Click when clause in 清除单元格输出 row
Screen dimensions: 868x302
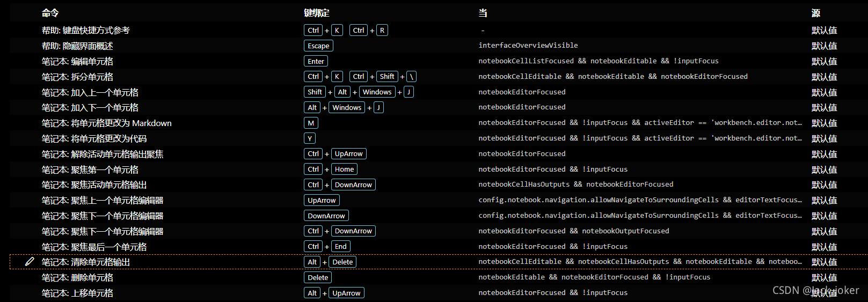tap(640, 262)
